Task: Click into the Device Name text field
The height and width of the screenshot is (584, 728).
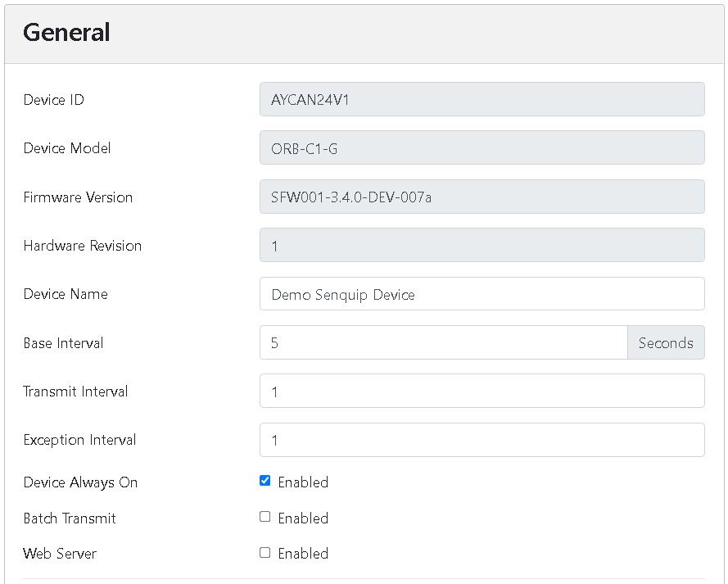Action: coord(482,294)
